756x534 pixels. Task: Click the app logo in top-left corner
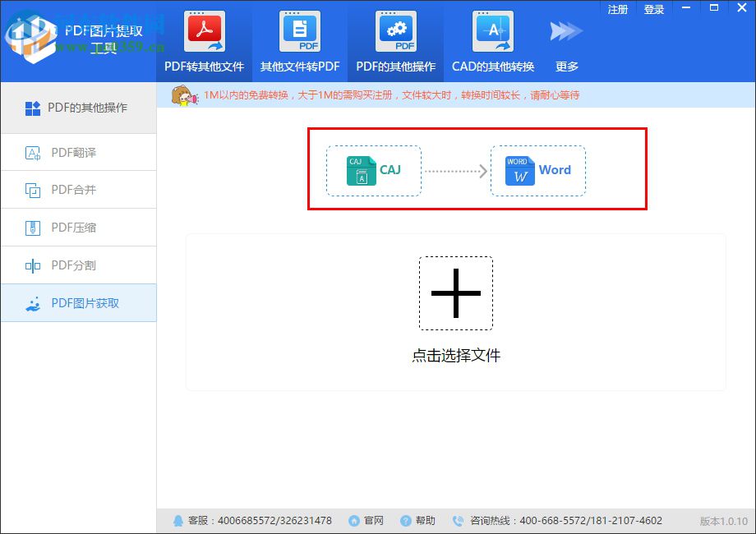(33, 37)
